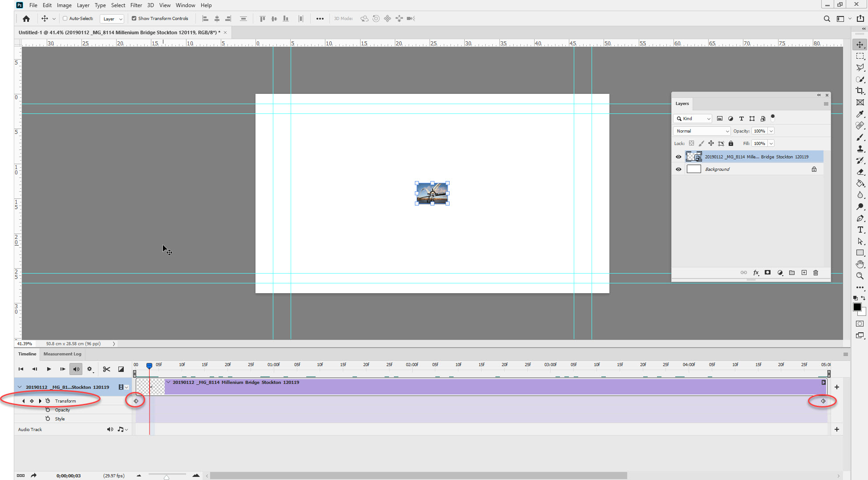Render video using the arrow icon
The width and height of the screenshot is (868, 480).
34,476
